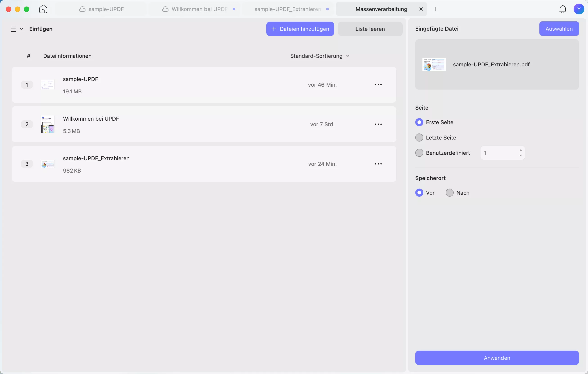Add a new tab with plus icon
588x374 pixels.
pos(435,9)
